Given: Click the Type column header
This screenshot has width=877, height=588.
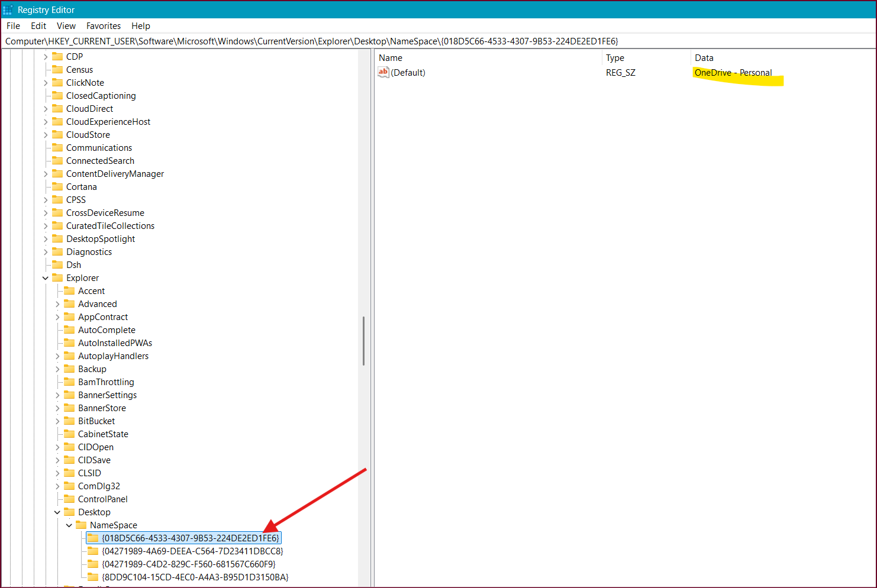Looking at the screenshot, I should pyautogui.click(x=646, y=58).
